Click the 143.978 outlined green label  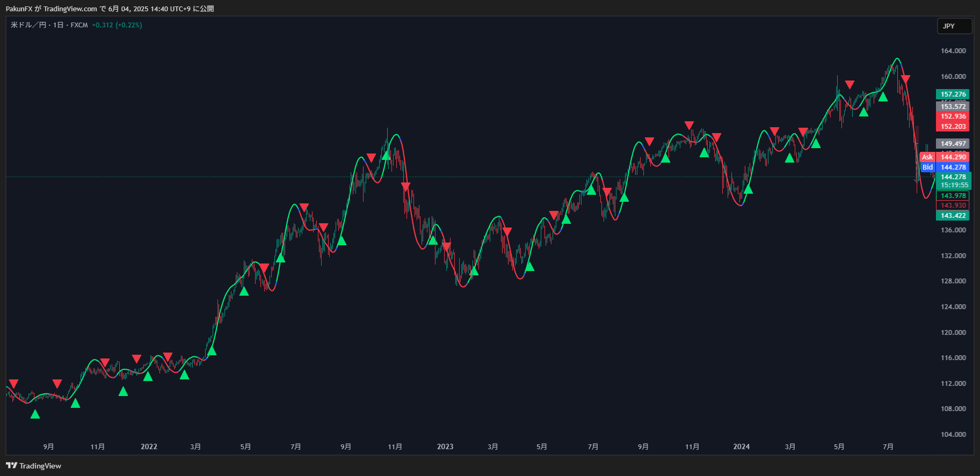[x=953, y=196]
